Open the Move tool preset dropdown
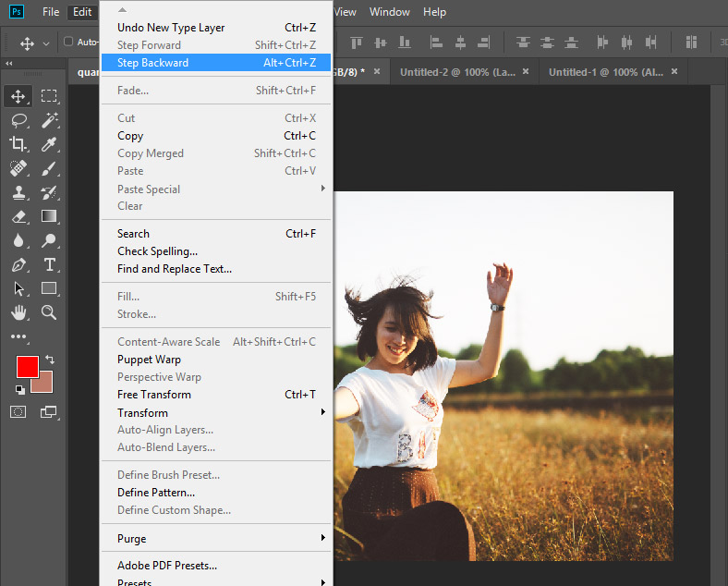This screenshot has width=728, height=586. (46, 43)
